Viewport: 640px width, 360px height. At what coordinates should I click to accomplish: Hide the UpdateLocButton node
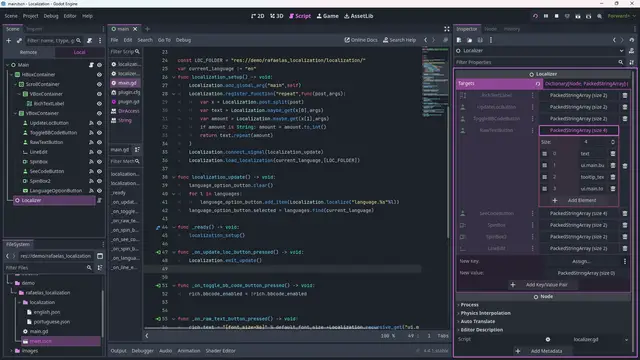pos(99,123)
